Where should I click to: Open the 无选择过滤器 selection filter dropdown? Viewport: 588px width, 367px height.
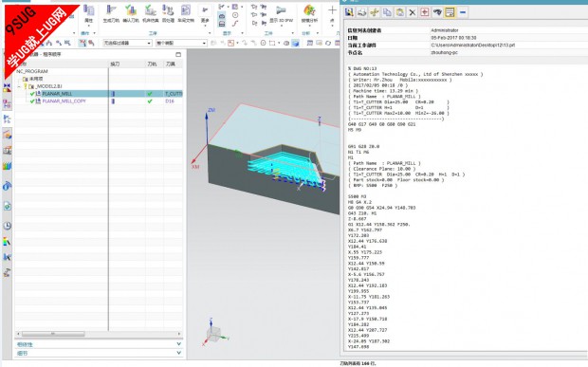(x=127, y=43)
